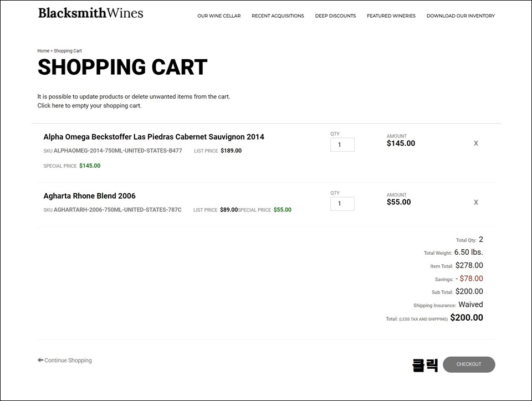This screenshot has height=401, width=532.
Task: Focus quantity field for Agharta Rhone Blend
Action: point(342,204)
